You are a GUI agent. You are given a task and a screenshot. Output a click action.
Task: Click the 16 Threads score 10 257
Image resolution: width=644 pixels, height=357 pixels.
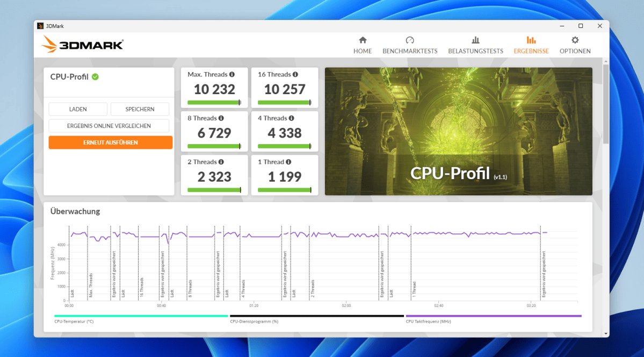tap(284, 89)
